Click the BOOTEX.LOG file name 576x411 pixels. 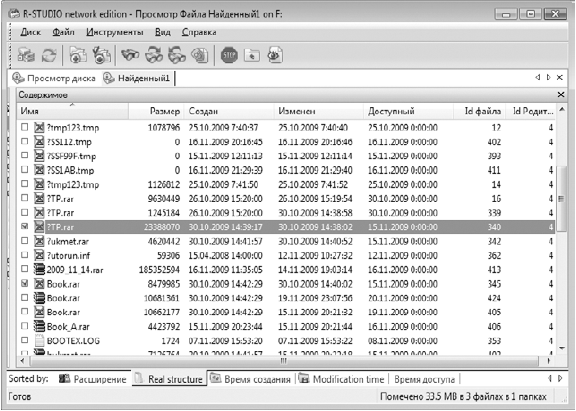pyautogui.click(x=73, y=341)
